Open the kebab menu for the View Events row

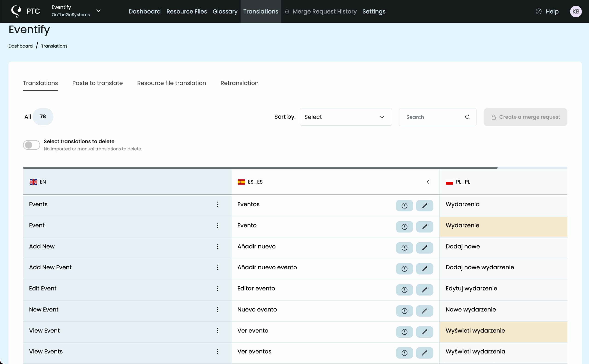pyautogui.click(x=218, y=352)
